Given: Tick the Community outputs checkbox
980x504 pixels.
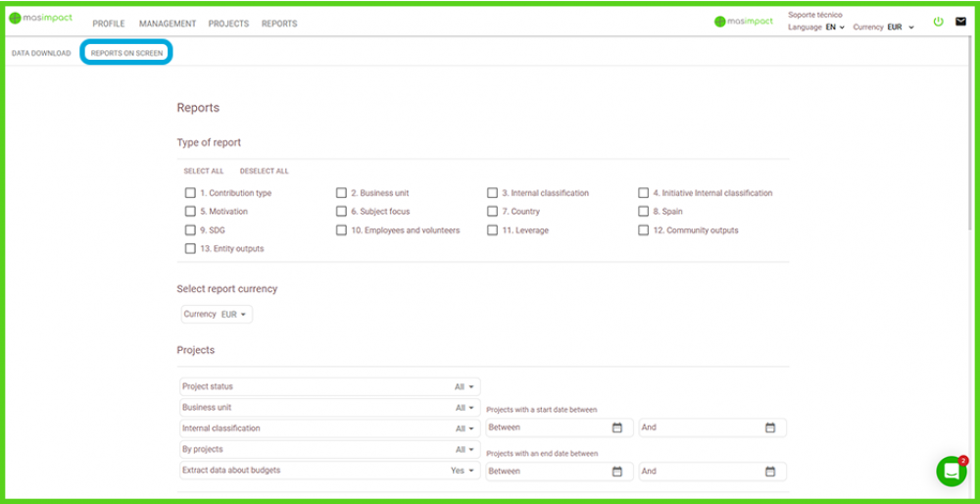Looking at the screenshot, I should [x=644, y=230].
